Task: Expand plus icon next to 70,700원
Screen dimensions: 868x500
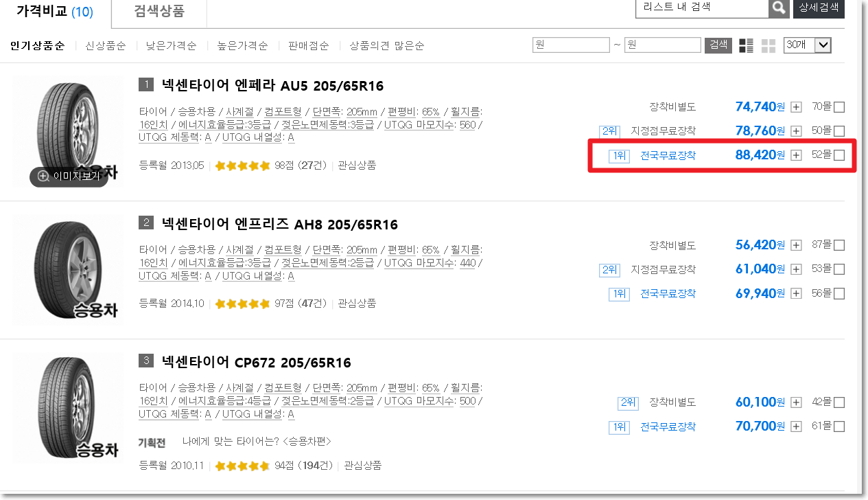Action: [x=796, y=427]
